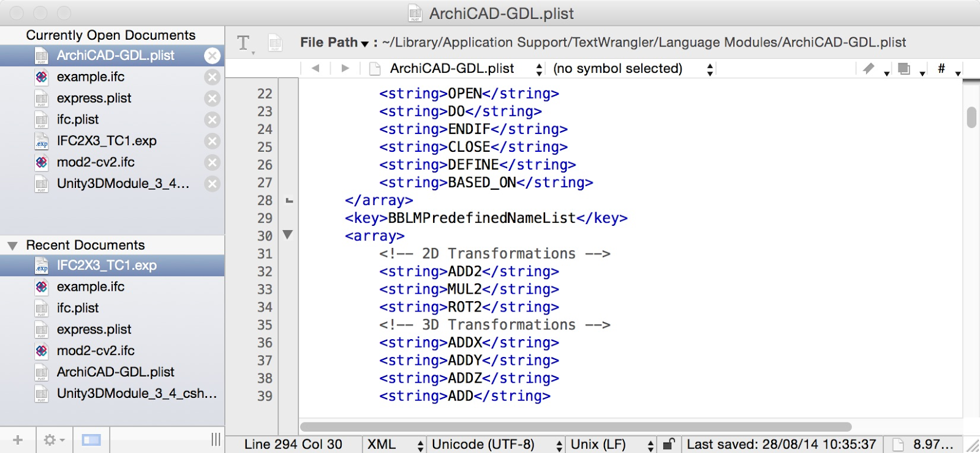Click the lock icon in status bar
This screenshot has width=980, height=453.
(669, 444)
